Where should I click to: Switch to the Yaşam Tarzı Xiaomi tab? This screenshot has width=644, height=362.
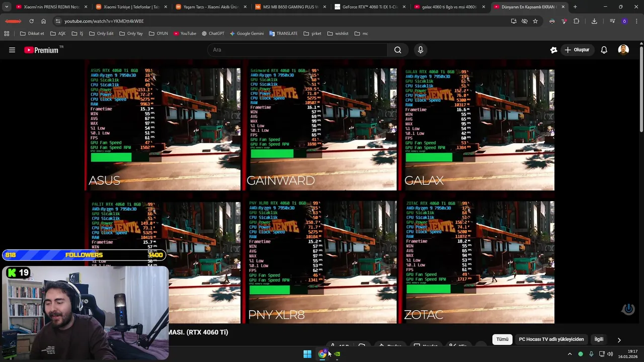(x=210, y=7)
